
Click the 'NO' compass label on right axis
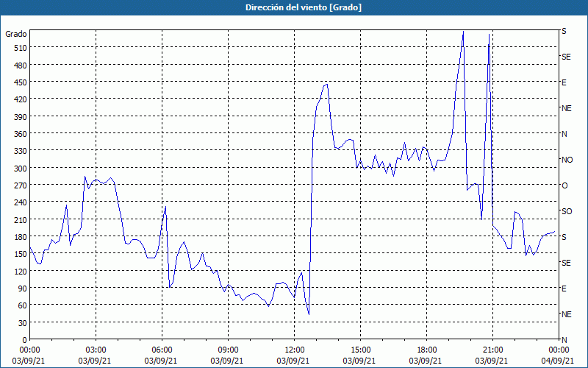coord(567,160)
